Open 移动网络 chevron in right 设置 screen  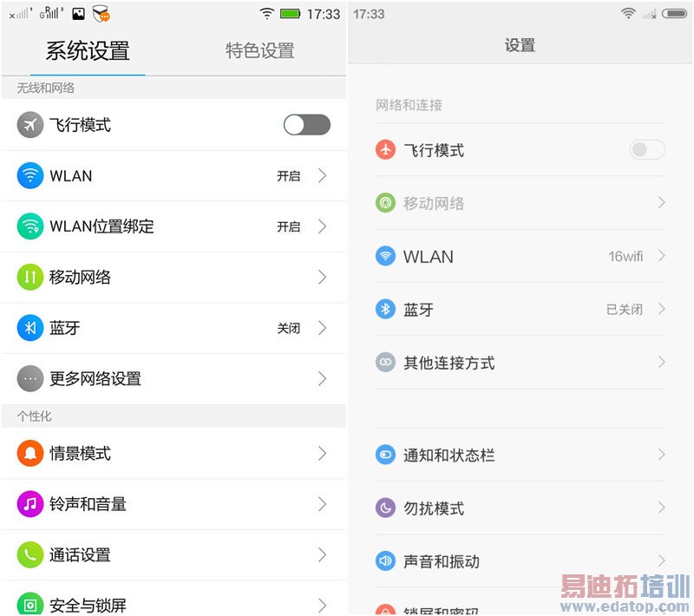click(662, 203)
